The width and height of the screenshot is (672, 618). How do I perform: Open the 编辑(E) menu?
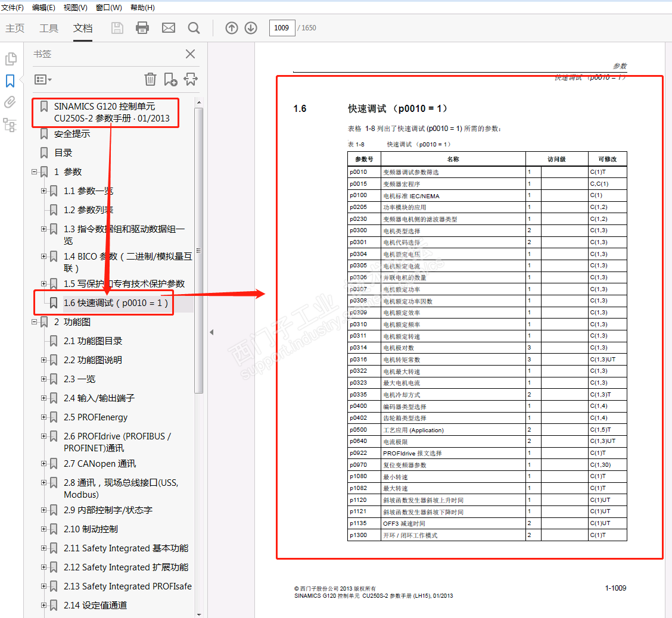[43, 8]
